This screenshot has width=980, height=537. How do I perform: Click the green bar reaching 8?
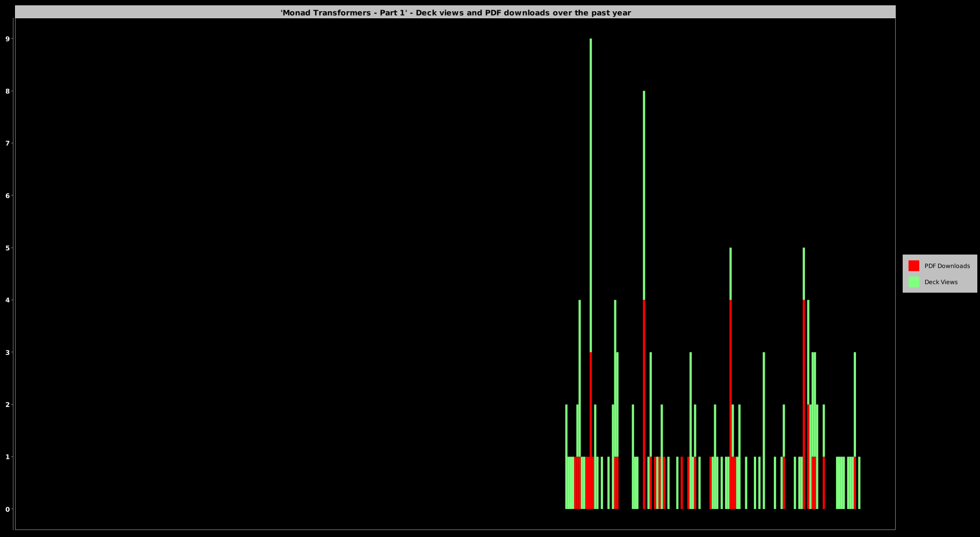point(644,195)
